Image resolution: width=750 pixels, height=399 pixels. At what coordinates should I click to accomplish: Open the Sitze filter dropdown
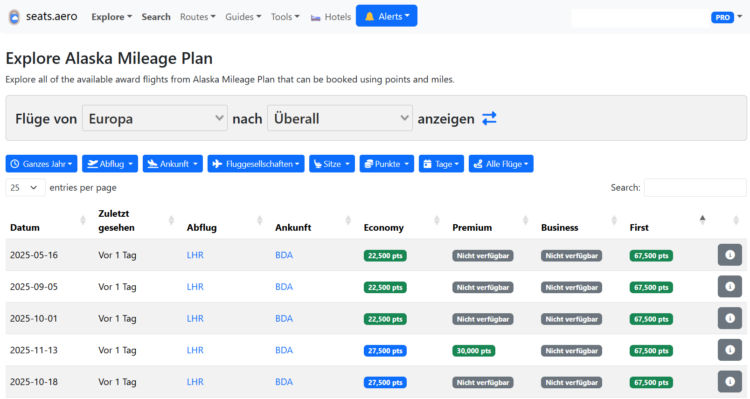pyautogui.click(x=332, y=164)
